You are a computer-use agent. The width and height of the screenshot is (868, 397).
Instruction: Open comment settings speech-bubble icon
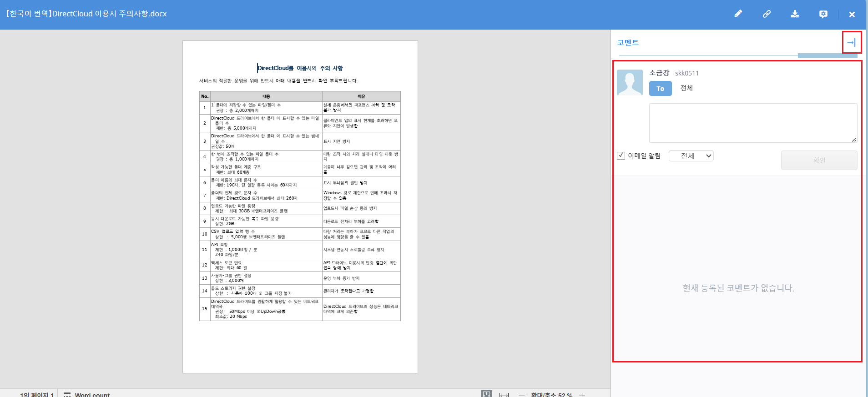[823, 14]
